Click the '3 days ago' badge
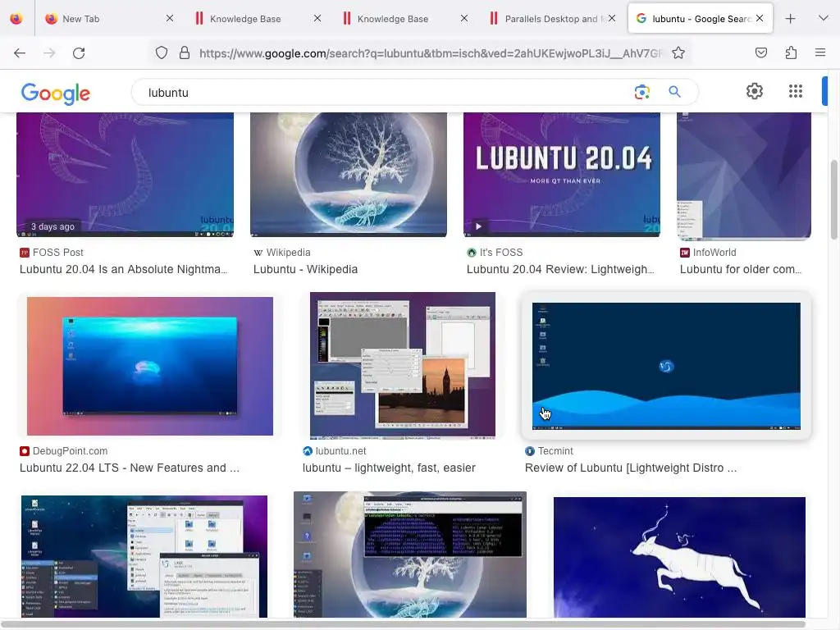Screen dimensions: 840x630 pos(52,226)
